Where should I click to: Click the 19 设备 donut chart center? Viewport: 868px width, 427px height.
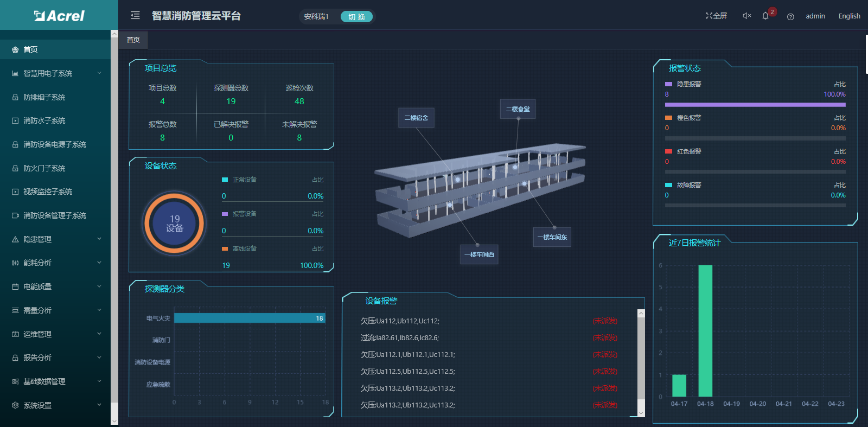174,223
